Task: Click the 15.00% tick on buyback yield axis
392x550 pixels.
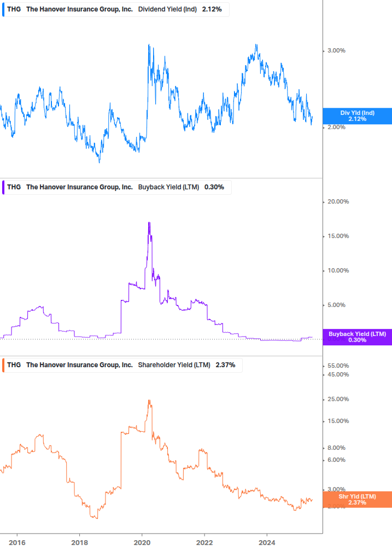Action: click(x=338, y=236)
